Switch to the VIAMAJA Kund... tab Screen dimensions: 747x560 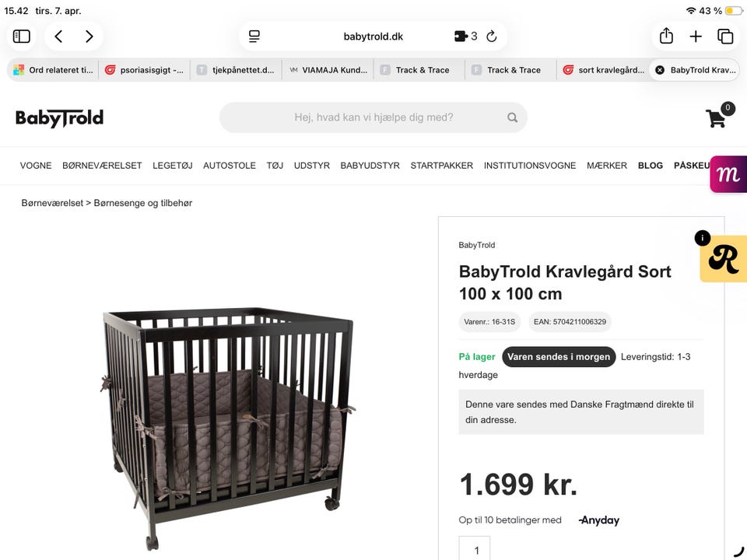click(x=328, y=70)
